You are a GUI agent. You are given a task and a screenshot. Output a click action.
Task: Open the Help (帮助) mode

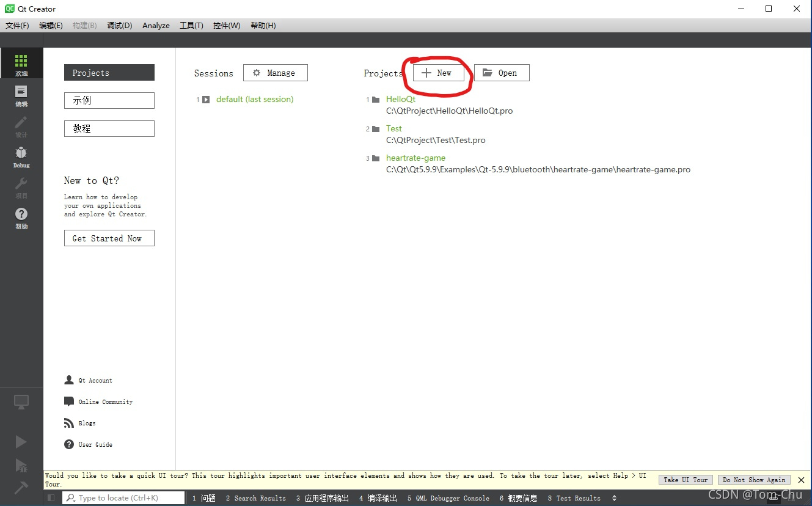pos(21,217)
